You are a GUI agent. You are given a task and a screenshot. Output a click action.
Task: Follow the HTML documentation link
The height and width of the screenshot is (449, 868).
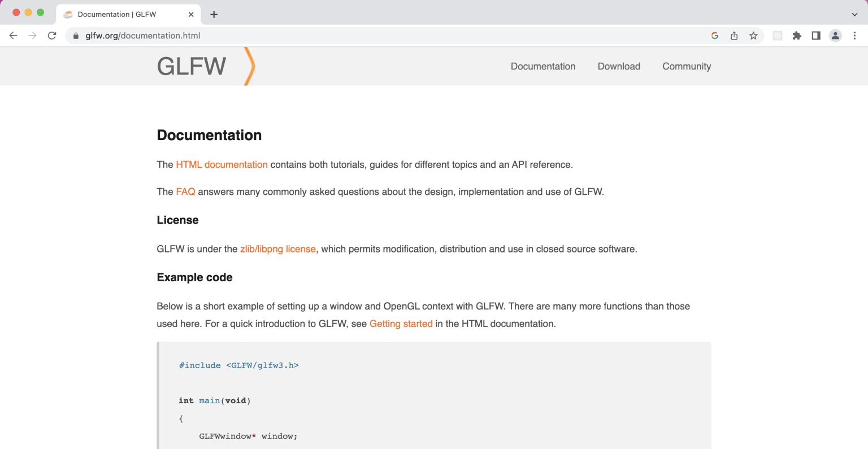pos(222,165)
